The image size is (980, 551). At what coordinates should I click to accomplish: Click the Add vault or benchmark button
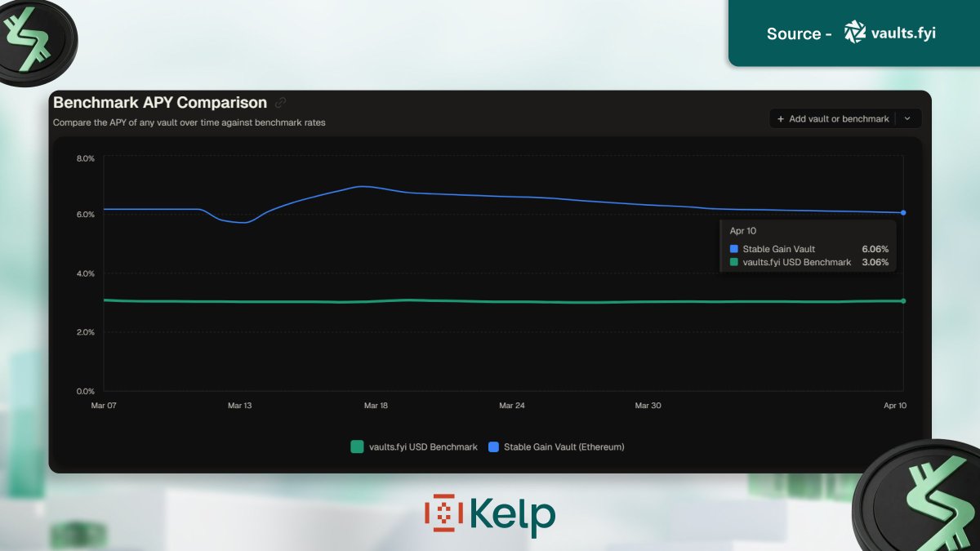pos(832,119)
